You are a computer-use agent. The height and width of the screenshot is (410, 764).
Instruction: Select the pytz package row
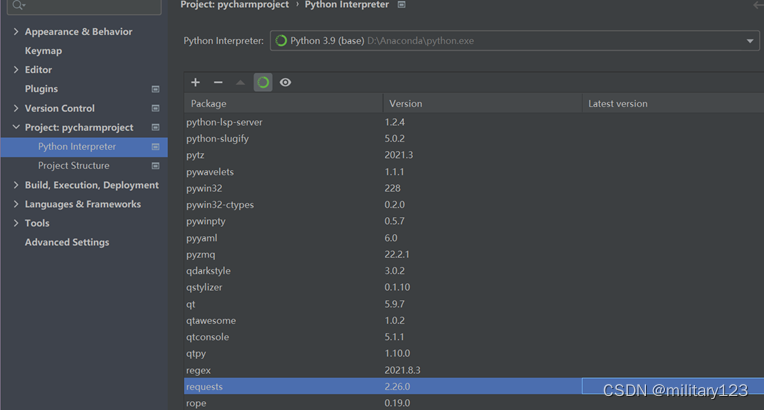coord(474,156)
